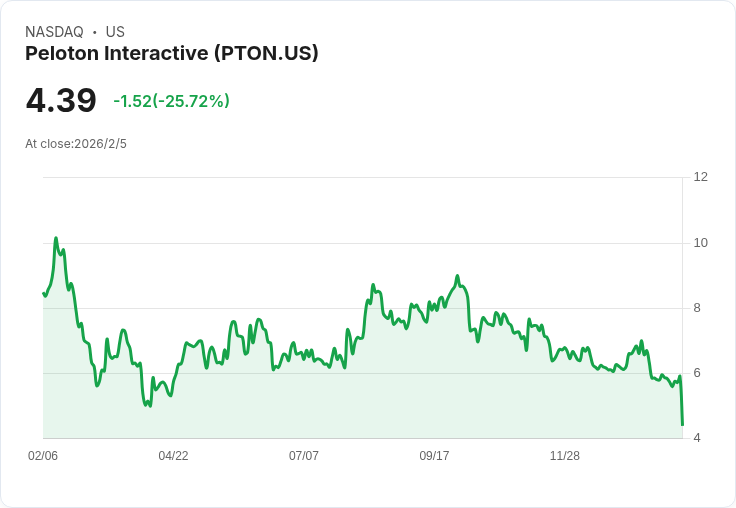Click the 12 price axis label

coord(700,177)
